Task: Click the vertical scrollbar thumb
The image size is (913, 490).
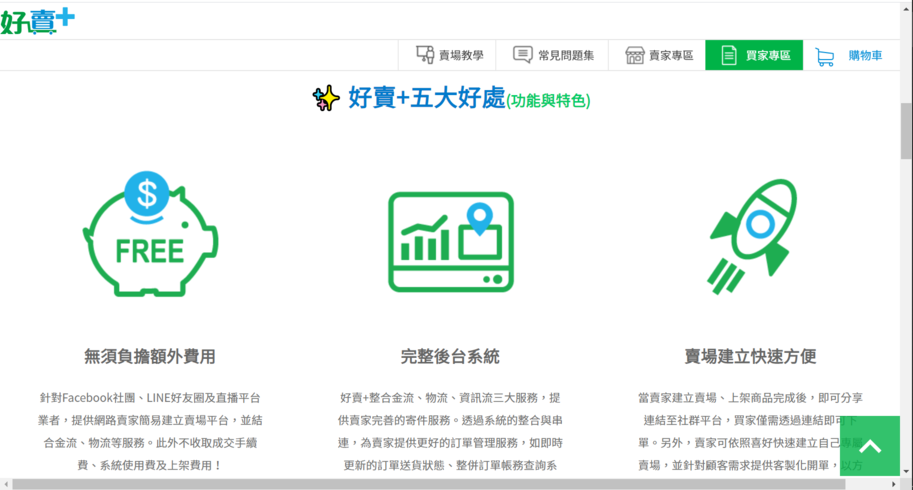Action: coord(906,131)
